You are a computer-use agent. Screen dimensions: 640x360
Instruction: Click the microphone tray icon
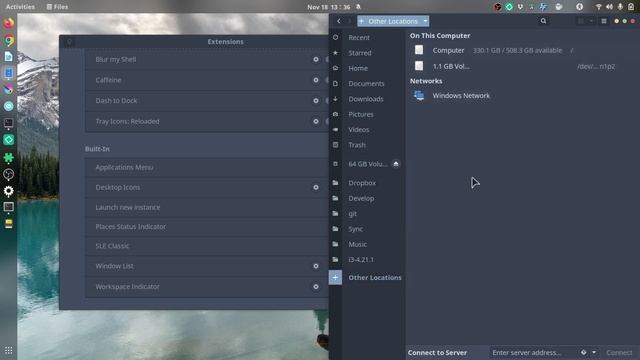[x=620, y=7]
